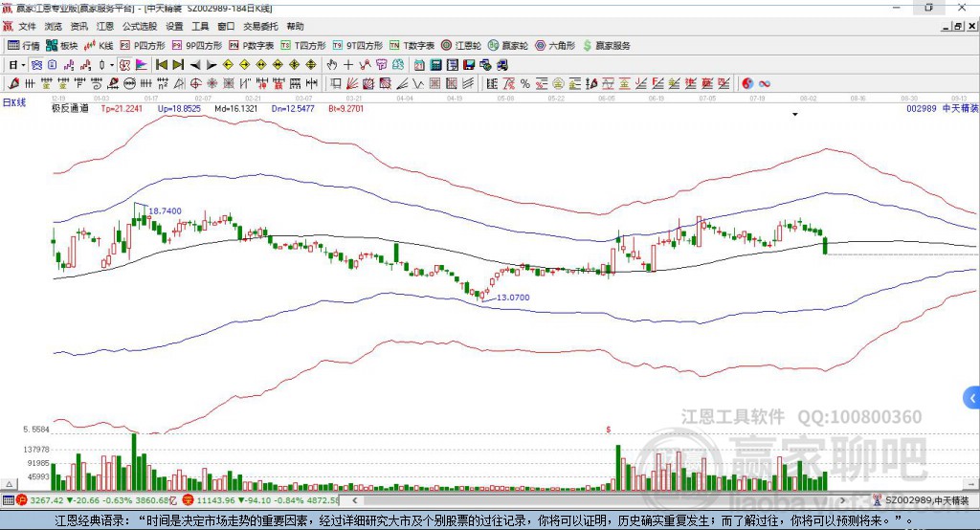Click the 赢家服务 button
This screenshot has width=980, height=530.
click(606, 46)
